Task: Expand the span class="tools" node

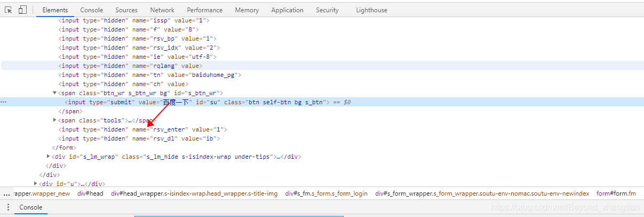Action: [55, 120]
